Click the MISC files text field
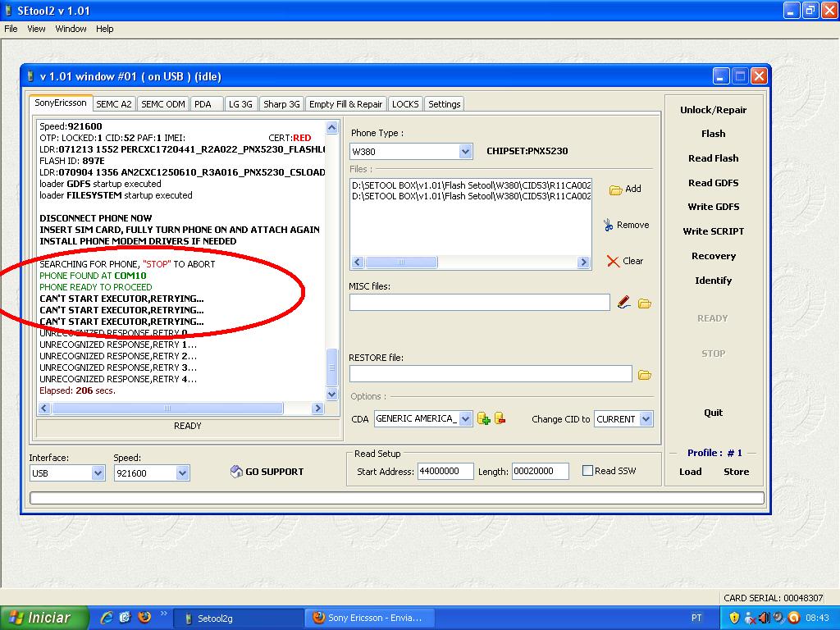The height and width of the screenshot is (630, 840). (x=479, y=303)
